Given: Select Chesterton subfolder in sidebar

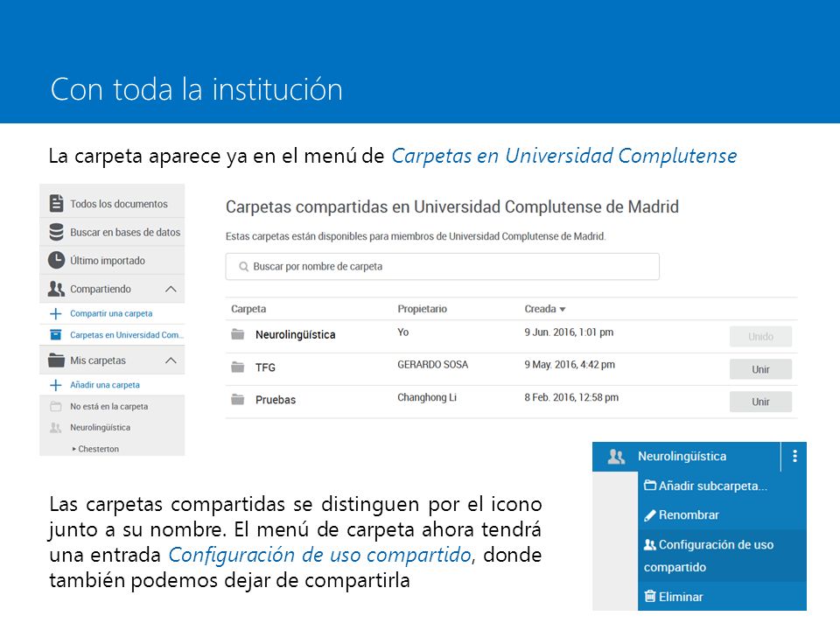Looking at the screenshot, I should [x=98, y=449].
